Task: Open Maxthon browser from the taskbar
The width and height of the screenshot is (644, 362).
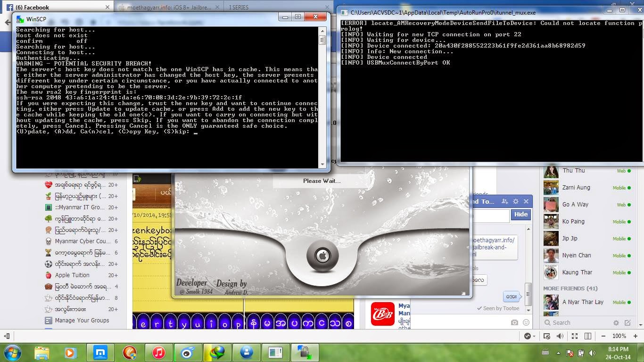Action: (x=100, y=352)
